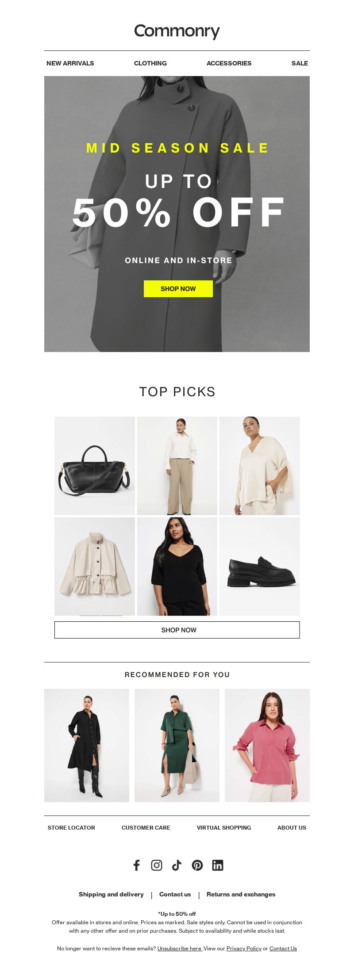354x980 pixels.
Task: Open Returns and exchanges link
Action: click(241, 894)
